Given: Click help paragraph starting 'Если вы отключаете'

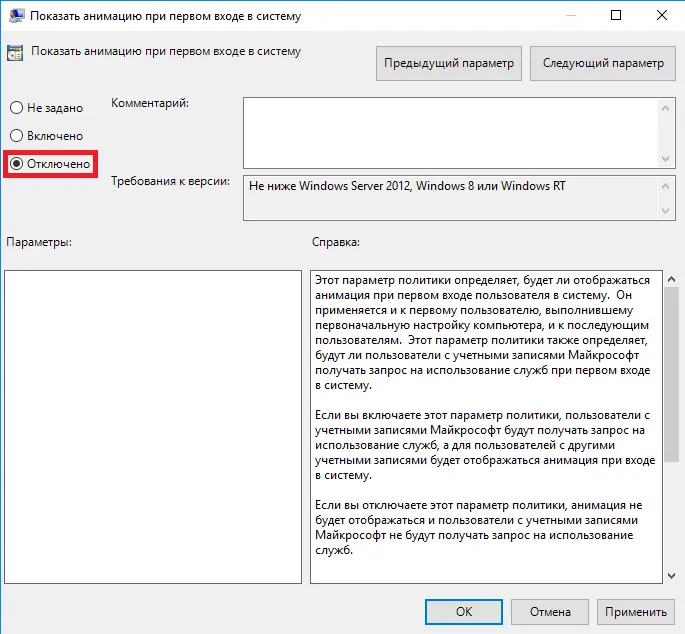Looking at the screenshot, I should coord(478,527).
